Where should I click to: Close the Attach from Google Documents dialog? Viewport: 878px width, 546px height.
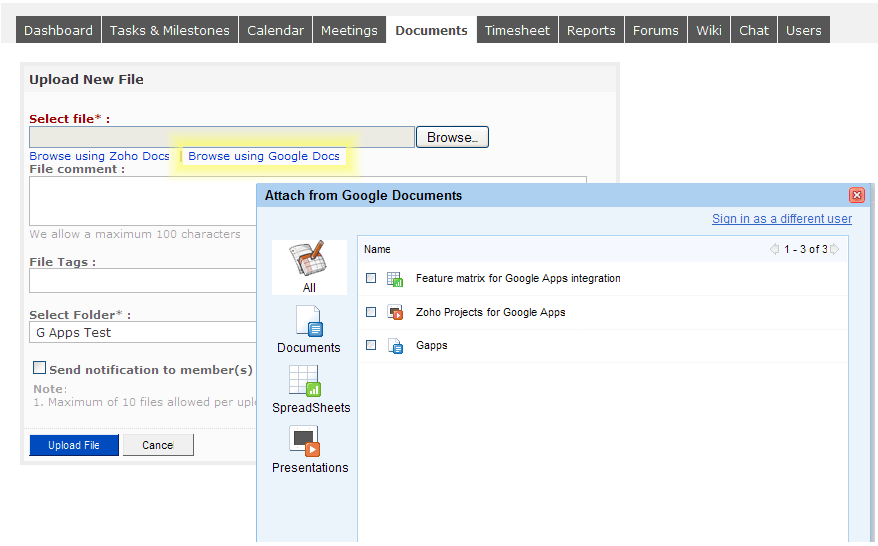pyautogui.click(x=856, y=196)
